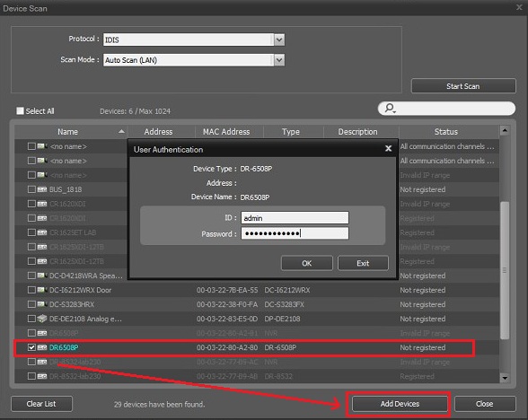Screen dimensions: 528x420
Task: Click the device list scrollbar down arrow
Action: [505, 378]
